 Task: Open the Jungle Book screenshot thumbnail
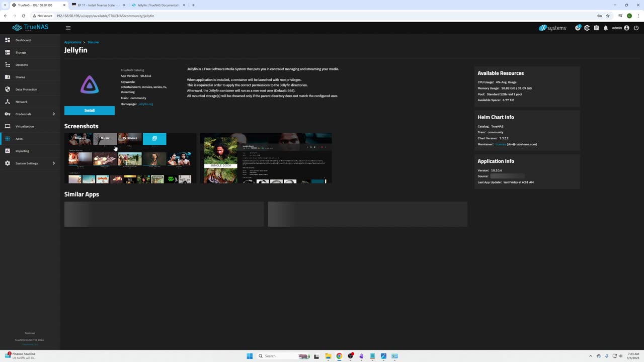tap(266, 158)
